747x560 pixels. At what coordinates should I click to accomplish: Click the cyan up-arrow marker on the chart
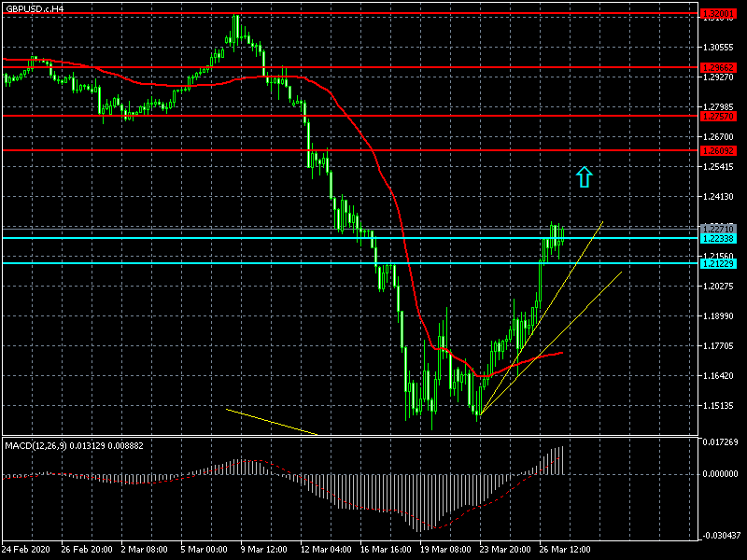pyautogui.click(x=585, y=176)
